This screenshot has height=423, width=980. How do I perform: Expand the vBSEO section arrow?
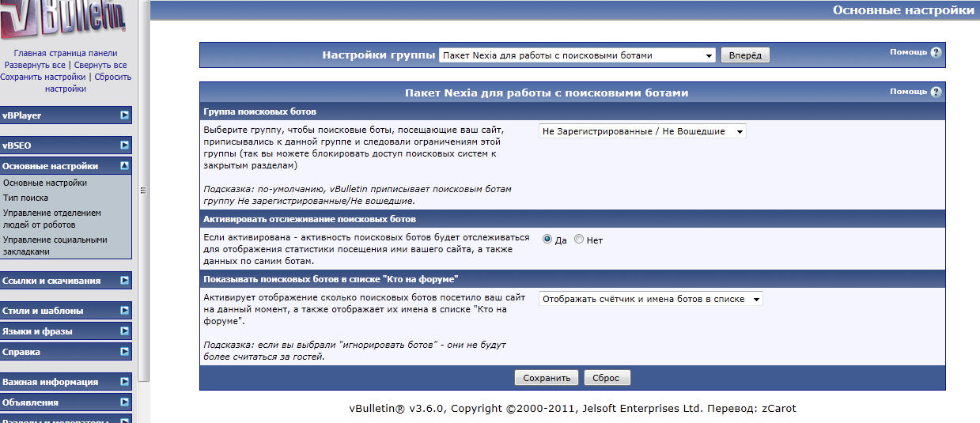[x=124, y=145]
